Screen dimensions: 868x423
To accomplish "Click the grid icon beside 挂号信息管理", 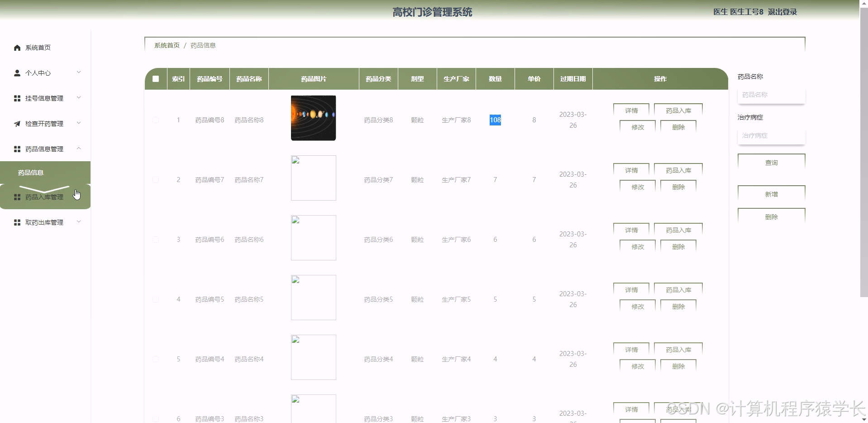I will coord(17,98).
